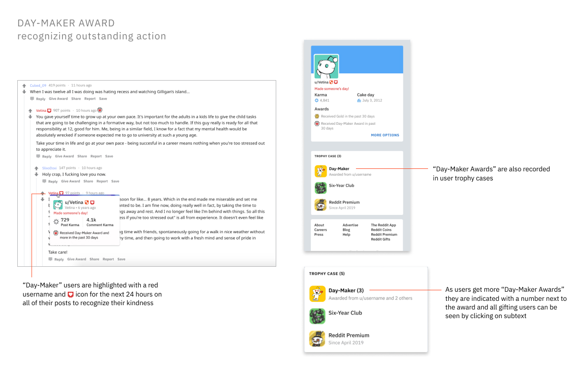Downvote Cubed_09's comment
The height and width of the screenshot is (380, 588).
click(x=24, y=92)
